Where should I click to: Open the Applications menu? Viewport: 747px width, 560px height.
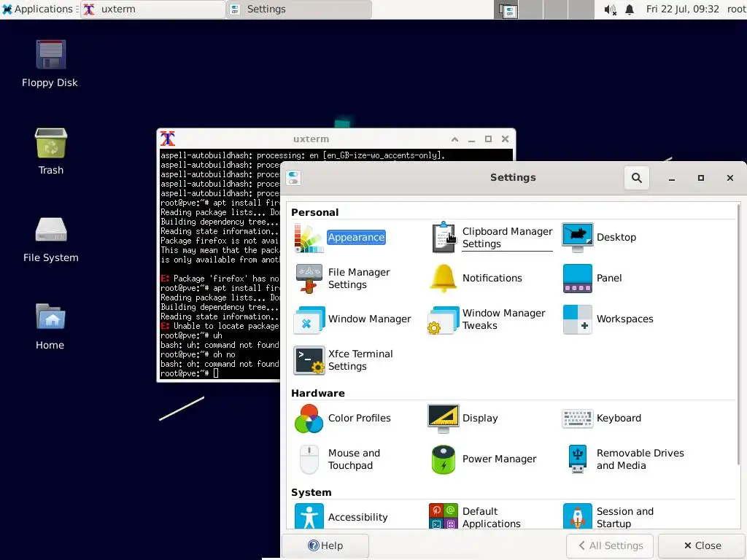(x=38, y=9)
